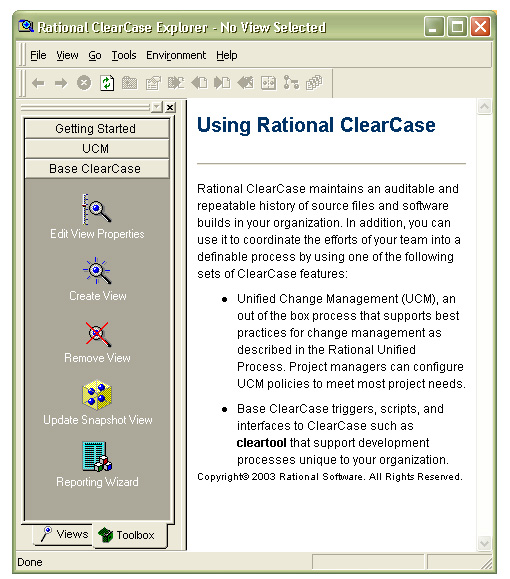Click the green Refresh page toolbar icon
The image size is (510, 579).
point(107,83)
